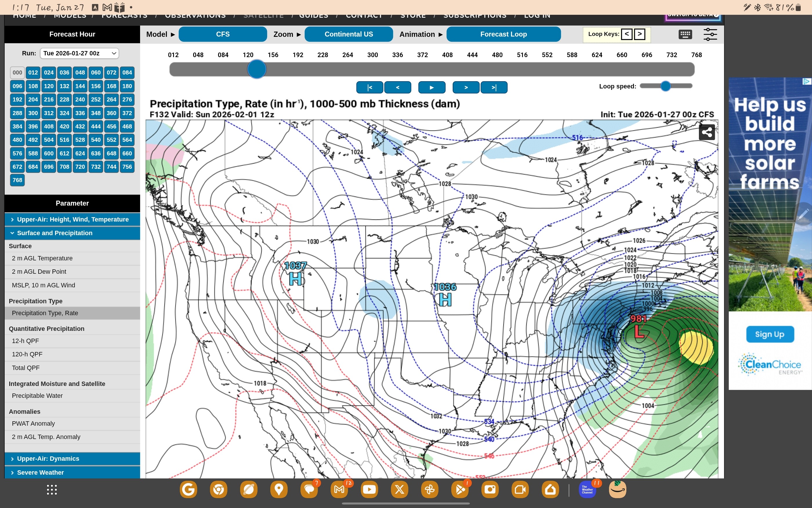Click Sign Up in the ad

770,334
